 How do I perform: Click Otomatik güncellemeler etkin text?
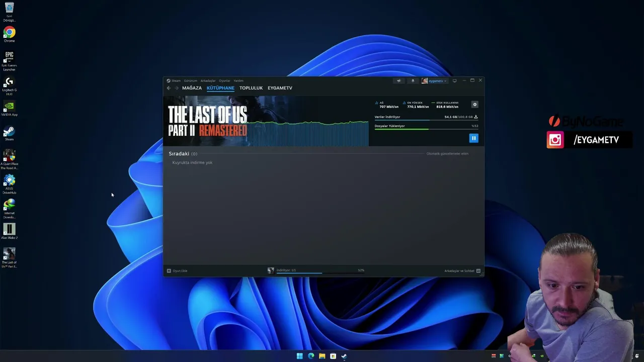tap(447, 153)
